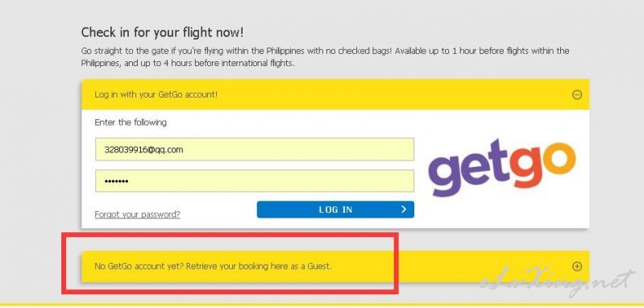Click the masked password dots

pos(116,181)
